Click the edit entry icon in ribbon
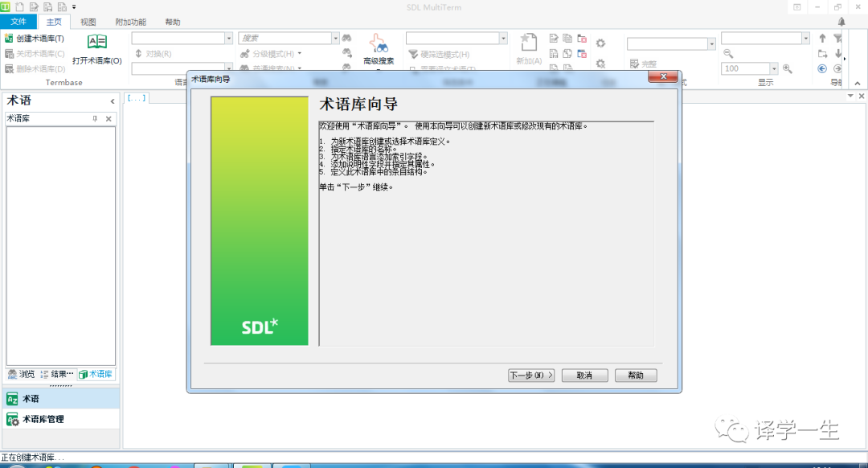 point(554,39)
